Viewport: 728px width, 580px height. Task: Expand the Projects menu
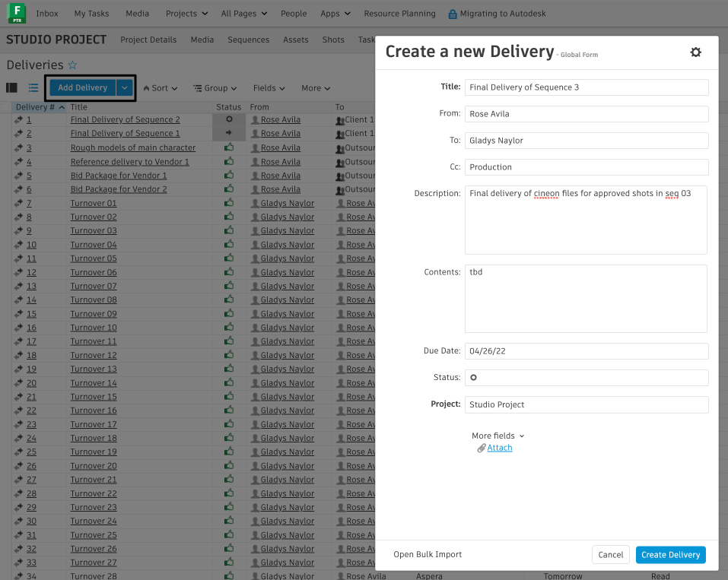(186, 14)
